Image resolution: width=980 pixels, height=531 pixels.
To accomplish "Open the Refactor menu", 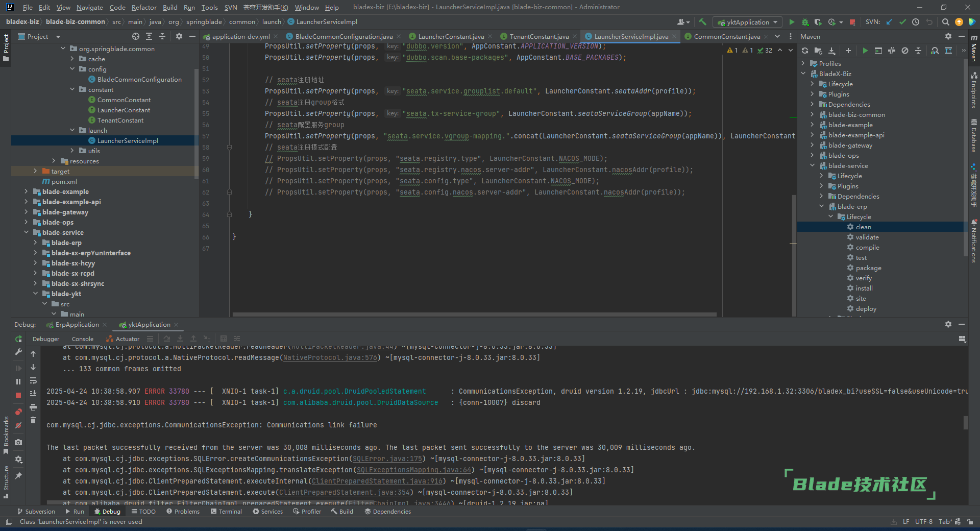I will pyautogui.click(x=144, y=7).
